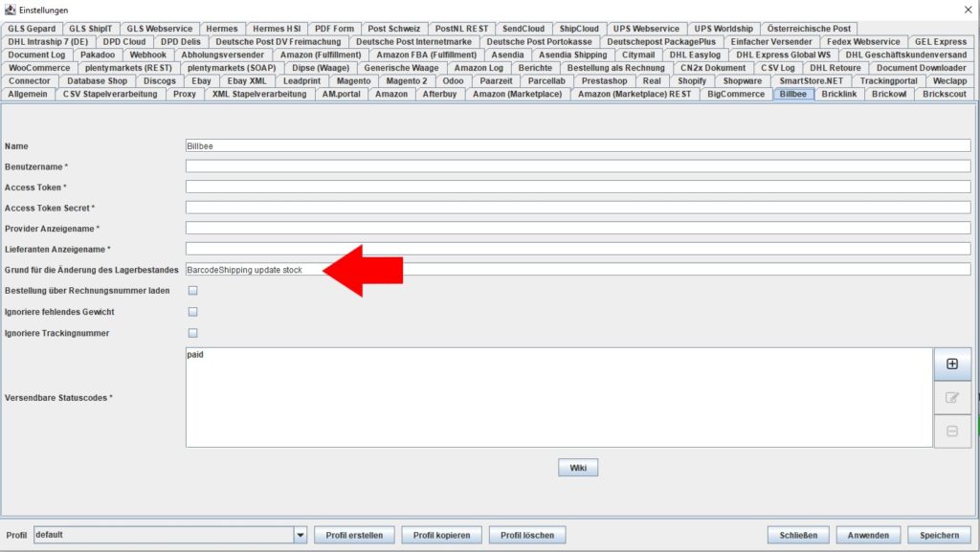Click the Einstellungen window app icon
Image resolution: width=980 pixels, height=552 pixels.
tap(10, 10)
